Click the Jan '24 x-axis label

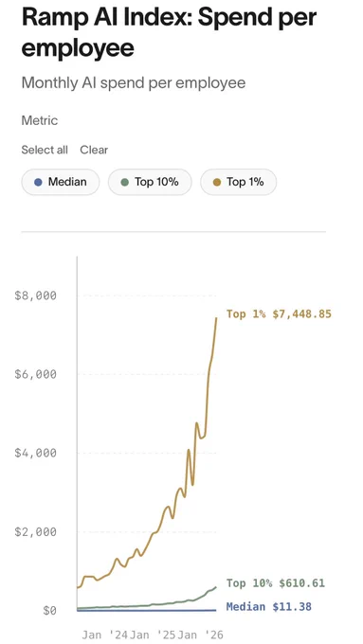click(105, 635)
